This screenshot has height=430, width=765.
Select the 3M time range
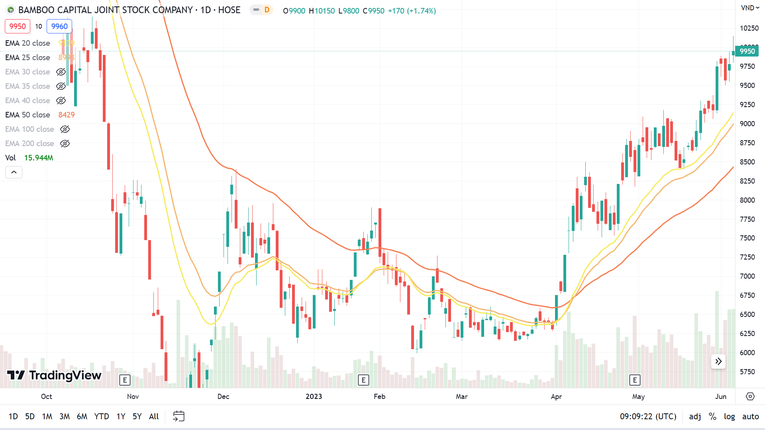(64, 416)
